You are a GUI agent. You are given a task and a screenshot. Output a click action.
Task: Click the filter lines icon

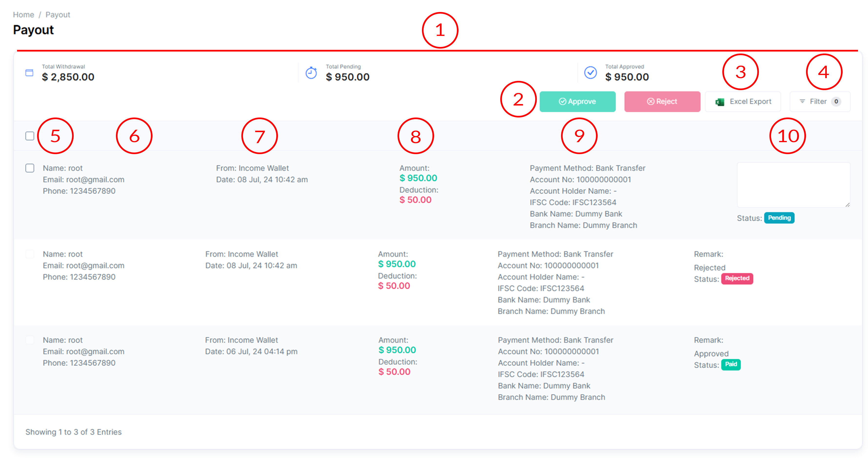(802, 102)
